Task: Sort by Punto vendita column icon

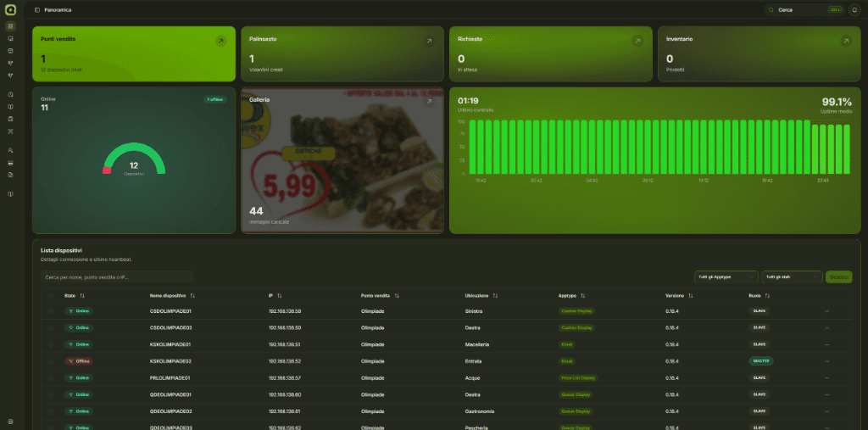Action: coord(397,296)
